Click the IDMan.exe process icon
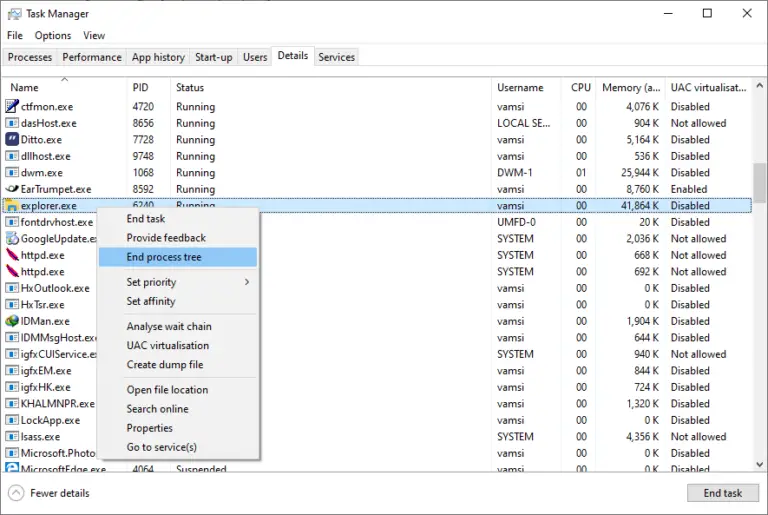The height and width of the screenshot is (515, 768). pos(13,321)
